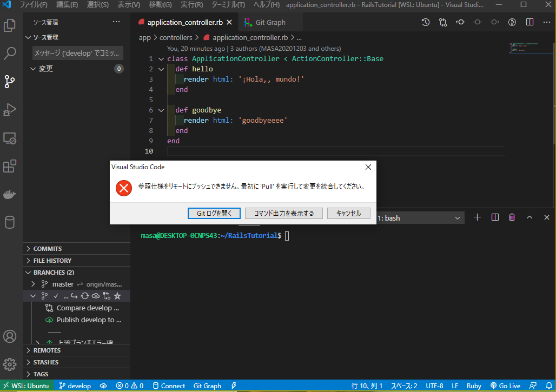Open the Manage gear icon
The width and height of the screenshot is (556, 392).
(x=10, y=364)
